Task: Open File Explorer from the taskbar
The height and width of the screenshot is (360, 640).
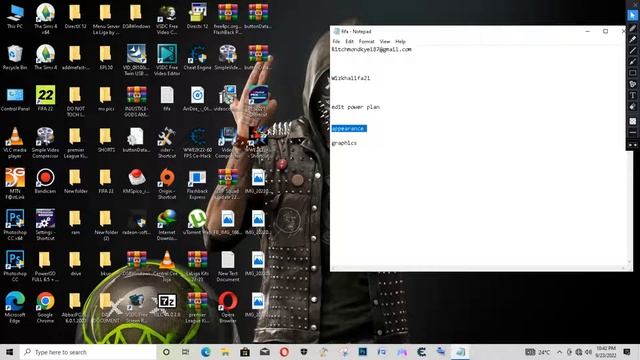Action: pyautogui.click(x=225, y=352)
